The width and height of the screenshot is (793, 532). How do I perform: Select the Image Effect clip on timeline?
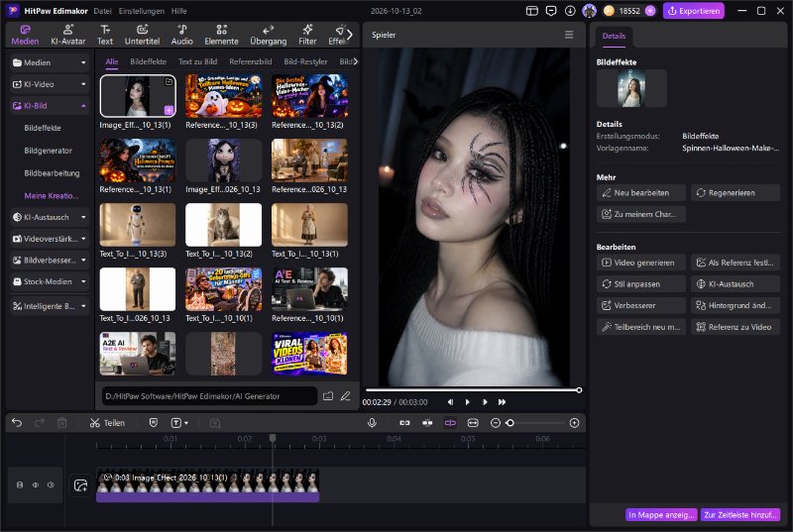click(x=208, y=486)
